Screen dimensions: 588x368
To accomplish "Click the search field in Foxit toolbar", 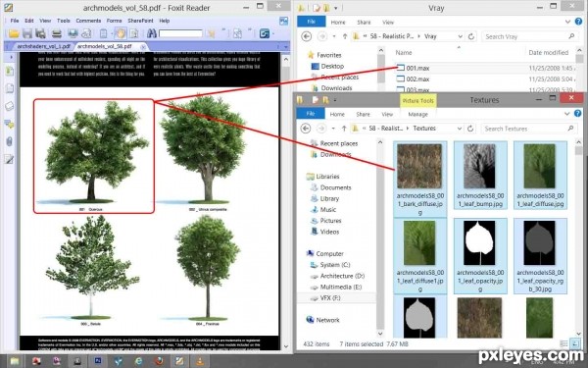I will pos(180,33).
